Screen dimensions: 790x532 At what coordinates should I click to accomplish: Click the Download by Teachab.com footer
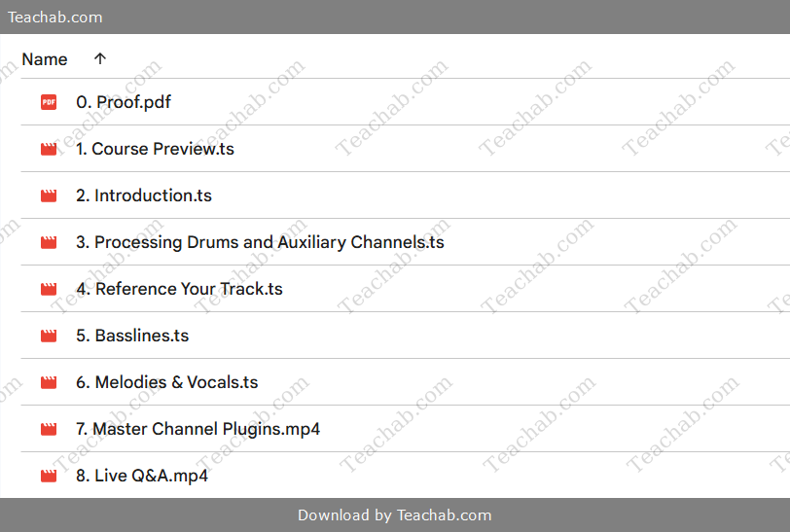(395, 515)
